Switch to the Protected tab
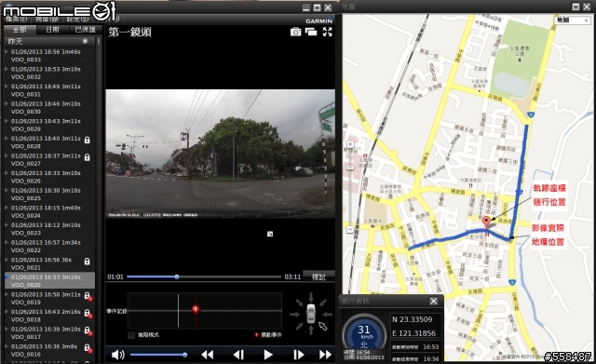The height and width of the screenshot is (364, 596). pyautogui.click(x=85, y=30)
